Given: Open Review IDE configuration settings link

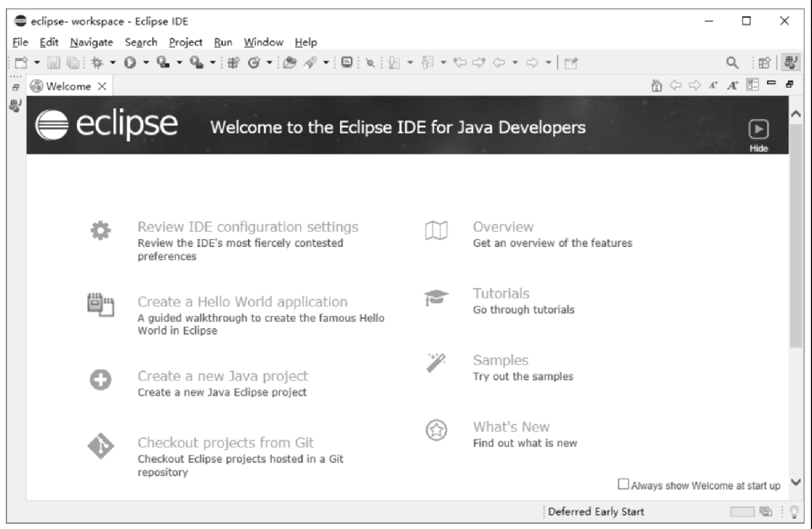Looking at the screenshot, I should [248, 227].
